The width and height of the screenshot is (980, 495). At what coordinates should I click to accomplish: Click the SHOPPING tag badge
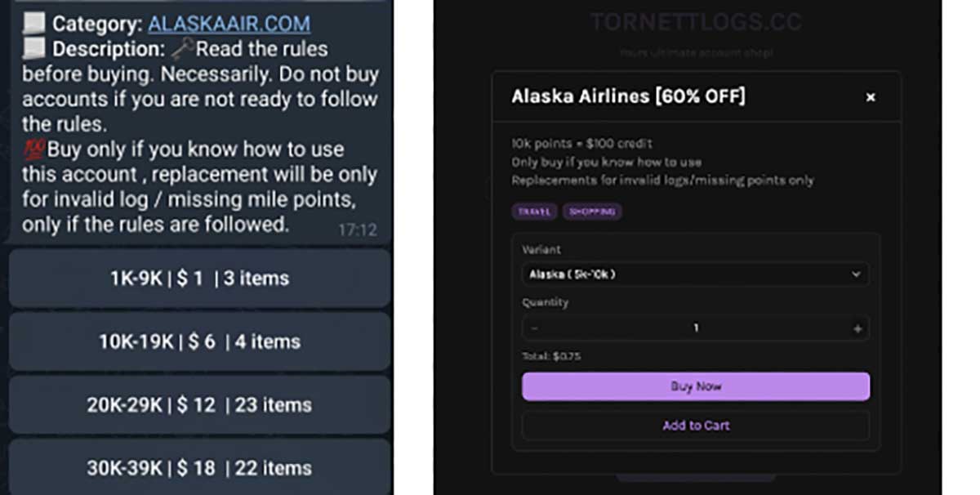coord(592,212)
